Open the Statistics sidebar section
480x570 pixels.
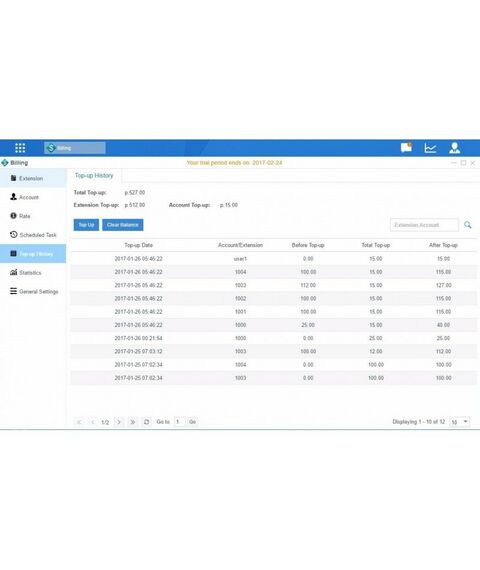coord(33,273)
